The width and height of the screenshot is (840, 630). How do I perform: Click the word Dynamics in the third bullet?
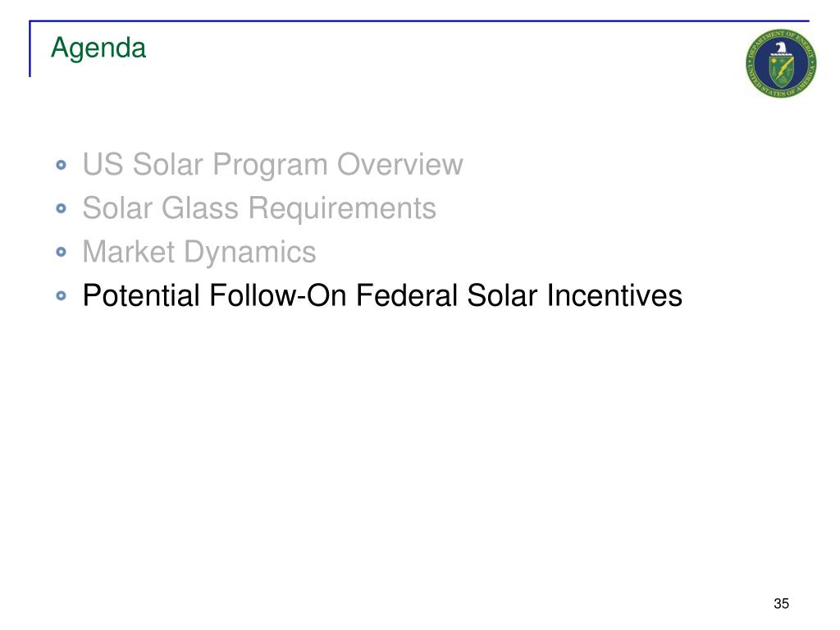pos(250,253)
